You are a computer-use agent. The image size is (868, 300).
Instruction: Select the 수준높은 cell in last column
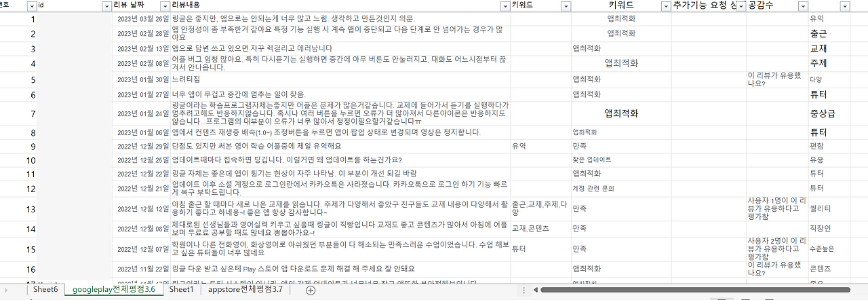pyautogui.click(x=830, y=249)
